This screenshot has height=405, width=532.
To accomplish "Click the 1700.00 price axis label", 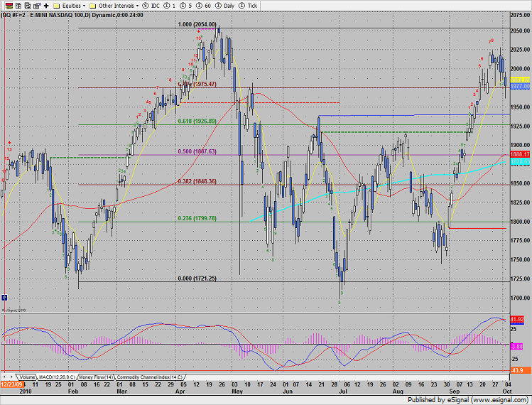I will [520, 298].
